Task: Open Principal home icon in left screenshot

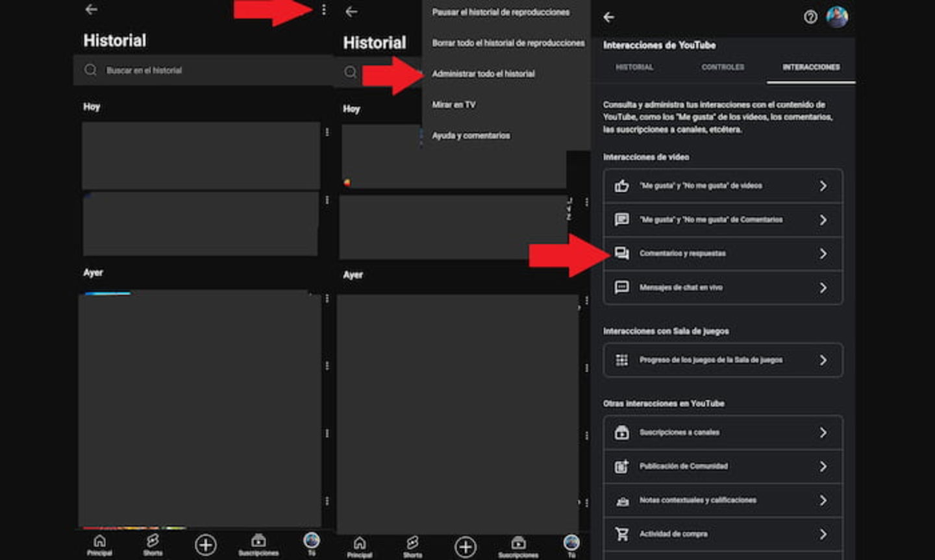Action: click(99, 541)
